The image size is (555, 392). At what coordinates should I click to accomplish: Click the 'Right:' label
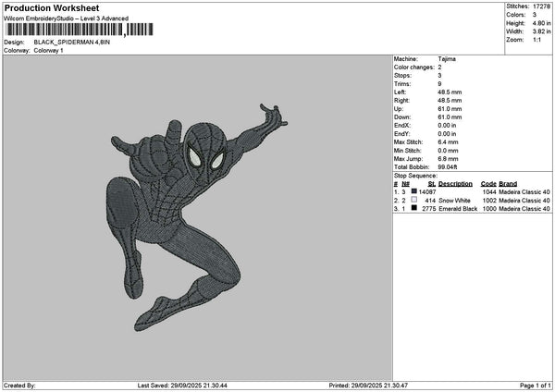(x=401, y=101)
